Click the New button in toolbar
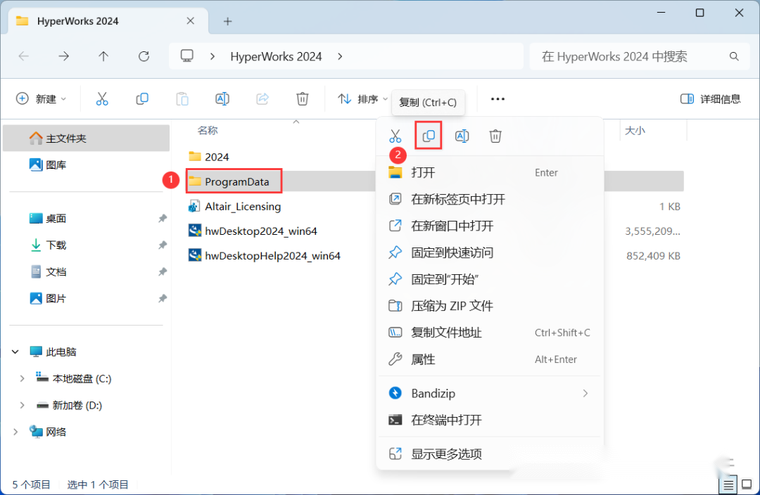 point(41,99)
